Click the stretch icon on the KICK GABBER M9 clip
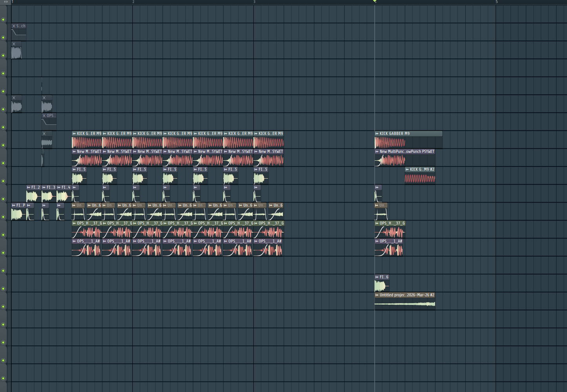567x392 pixels. click(x=376, y=133)
